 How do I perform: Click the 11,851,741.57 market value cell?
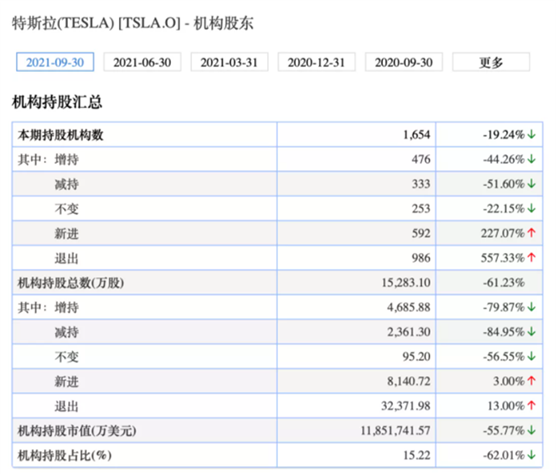point(395,430)
